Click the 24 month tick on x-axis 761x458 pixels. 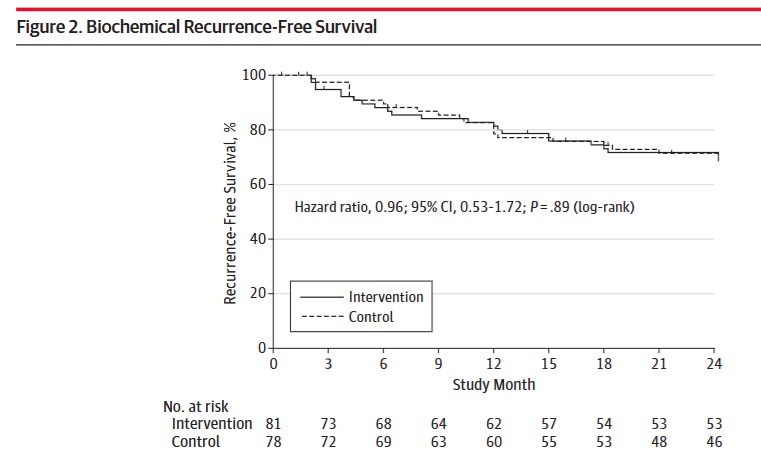click(x=714, y=364)
